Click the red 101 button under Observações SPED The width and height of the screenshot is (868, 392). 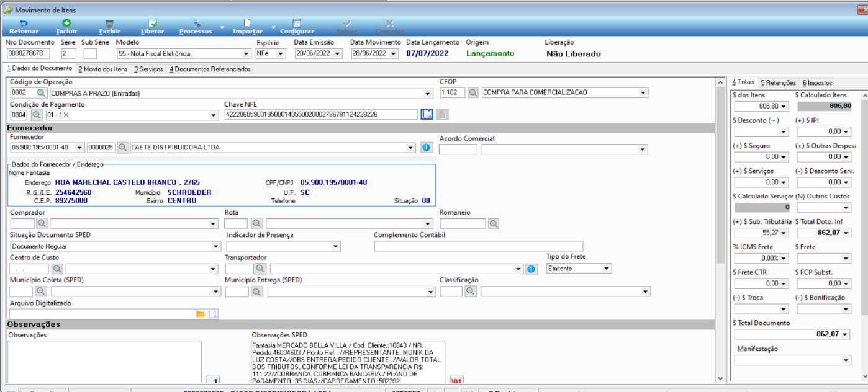(456, 381)
